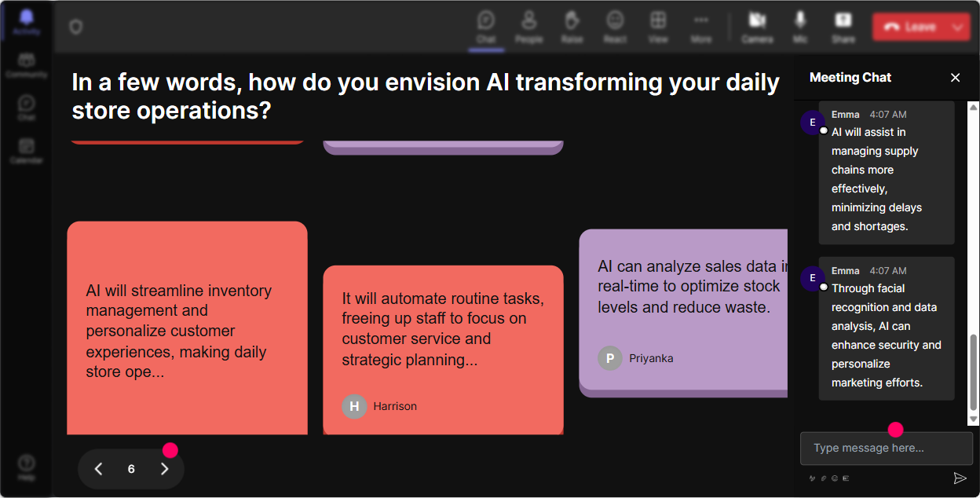980x498 pixels.
Task: Open the React emoji menu
Action: click(615, 27)
